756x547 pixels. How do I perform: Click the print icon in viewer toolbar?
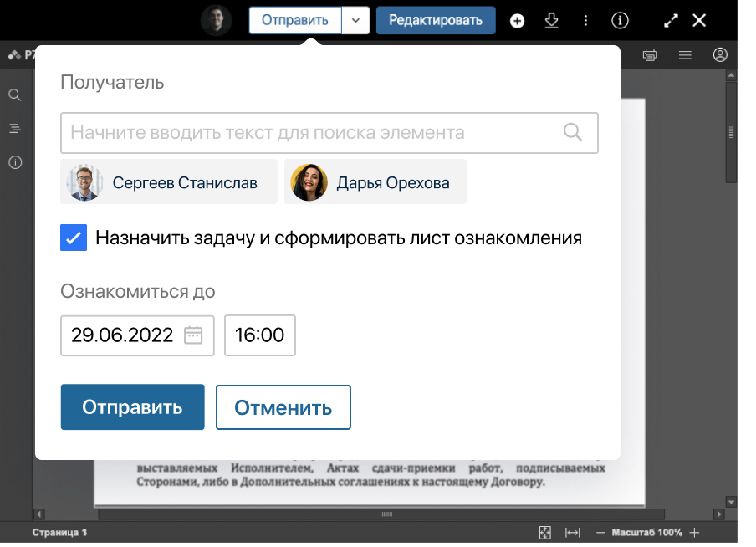tap(650, 55)
